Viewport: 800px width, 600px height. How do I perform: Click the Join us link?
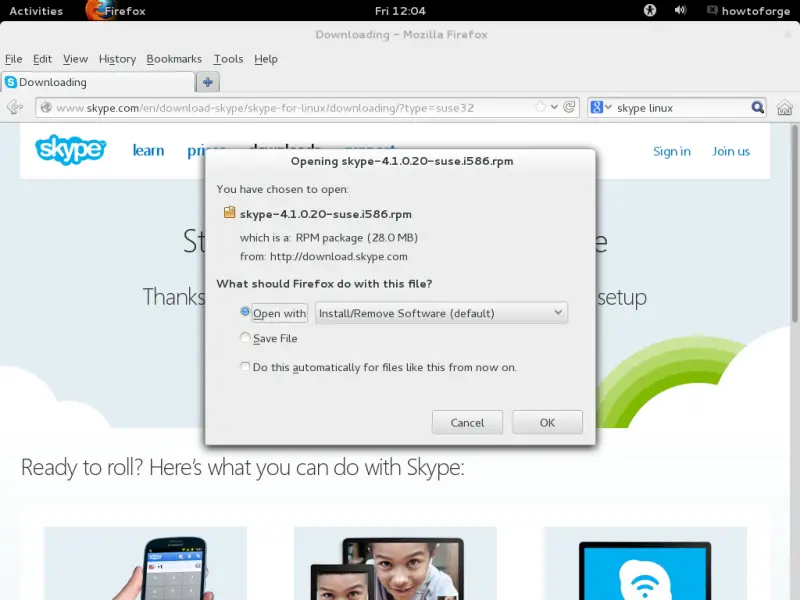731,152
